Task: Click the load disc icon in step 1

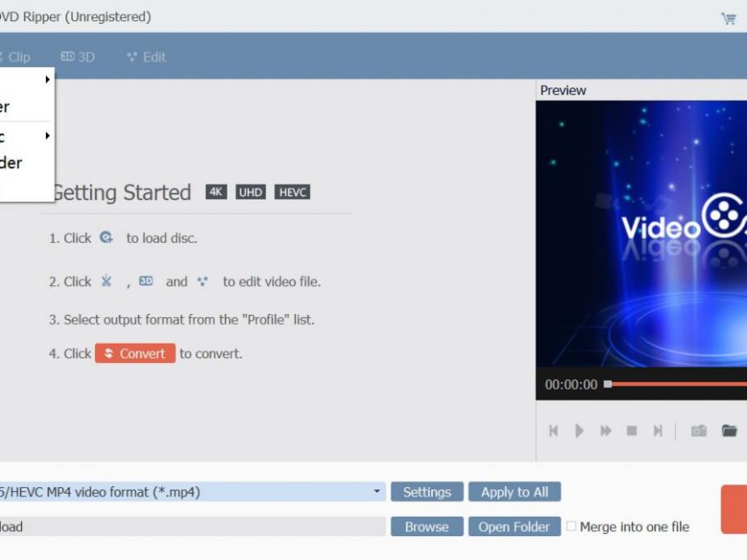Action: pos(106,237)
